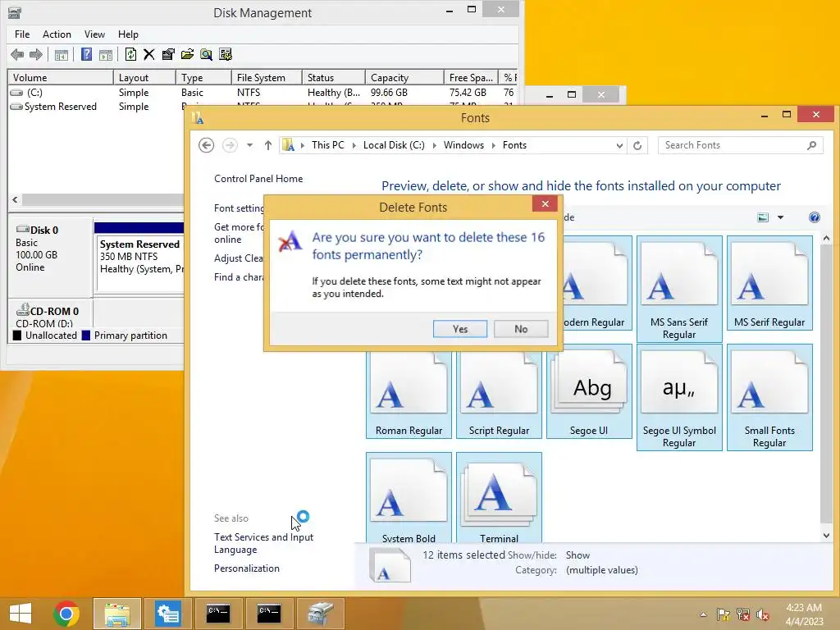Click the Refresh icon in Disk Management toolbar

coord(130,54)
